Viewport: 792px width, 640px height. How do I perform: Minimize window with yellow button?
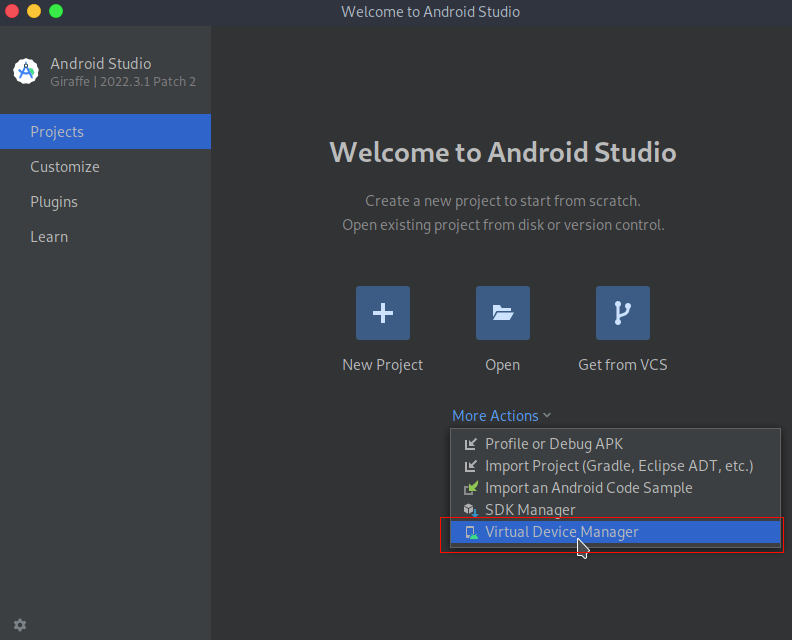pyautogui.click(x=34, y=11)
